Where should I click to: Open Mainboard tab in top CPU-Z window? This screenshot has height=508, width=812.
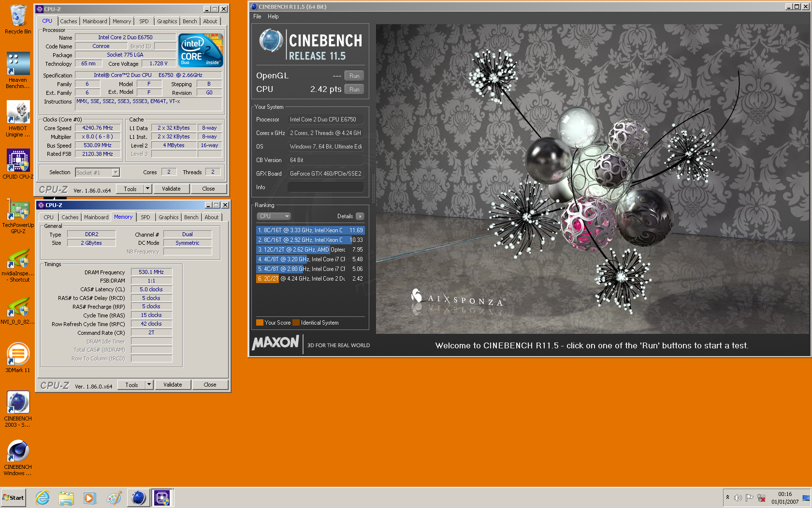[95, 21]
